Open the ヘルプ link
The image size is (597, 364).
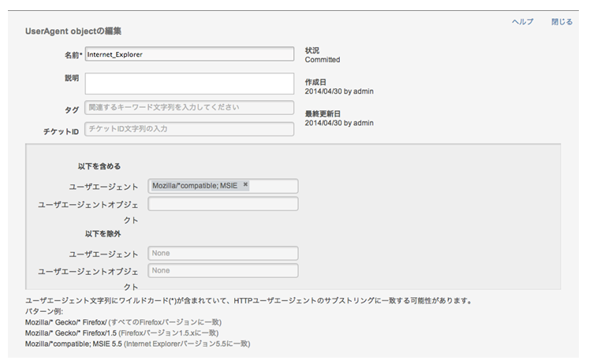point(523,22)
